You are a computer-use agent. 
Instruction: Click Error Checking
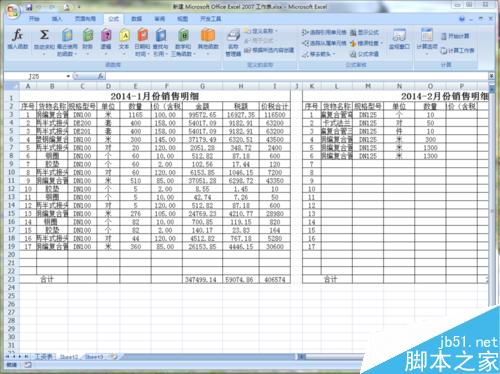pyautogui.click(x=366, y=43)
